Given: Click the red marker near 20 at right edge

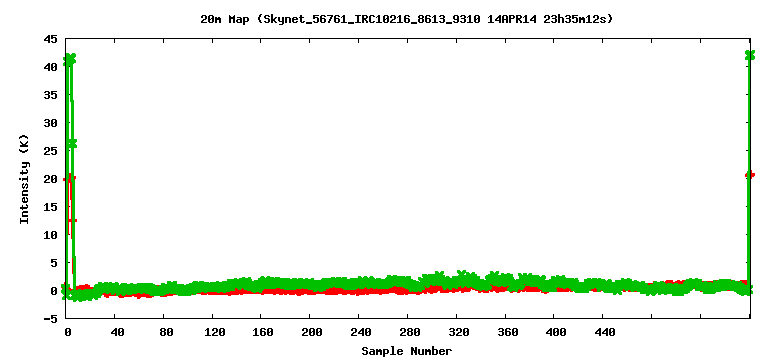Looking at the screenshot, I should point(750,174).
